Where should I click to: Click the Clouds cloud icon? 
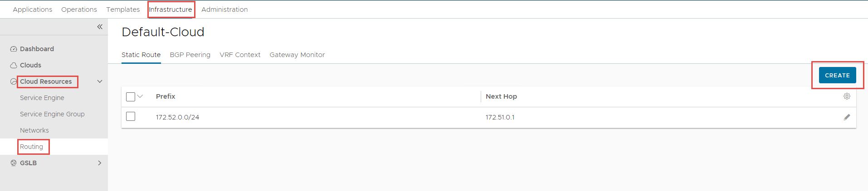14,65
